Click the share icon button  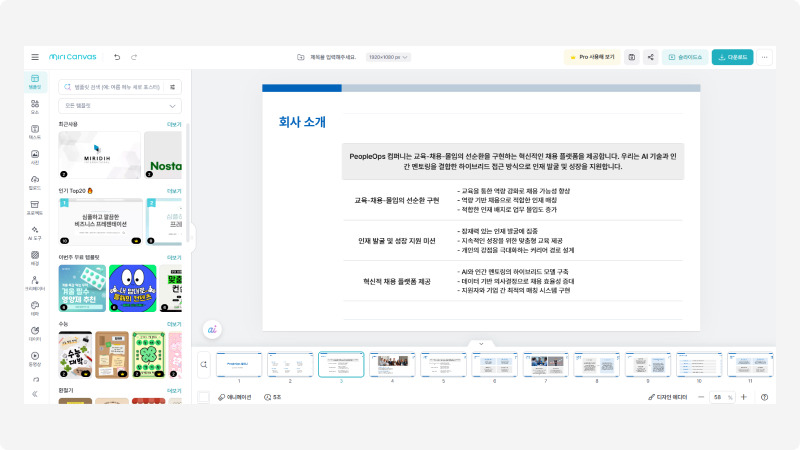(651, 57)
